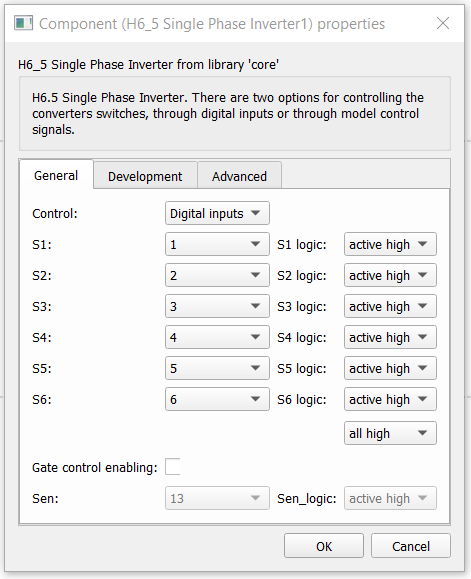The image size is (471, 579).
Task: Select the General tab
Action: [56, 175]
